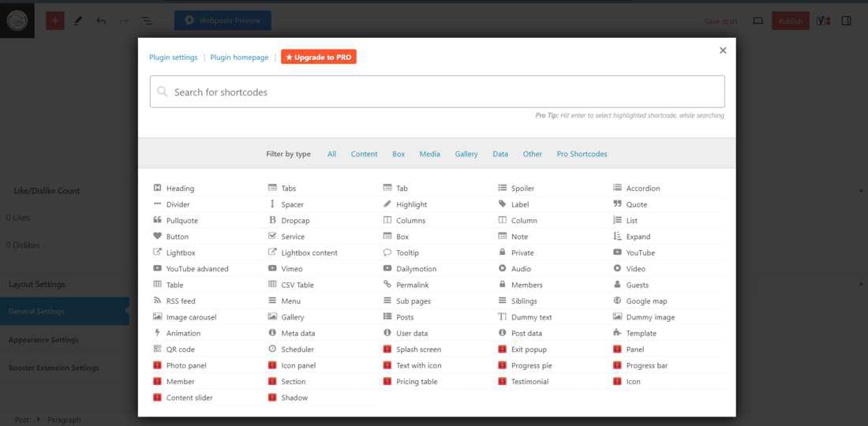
Task: Insert the Gallery shortcode
Action: tap(286, 316)
